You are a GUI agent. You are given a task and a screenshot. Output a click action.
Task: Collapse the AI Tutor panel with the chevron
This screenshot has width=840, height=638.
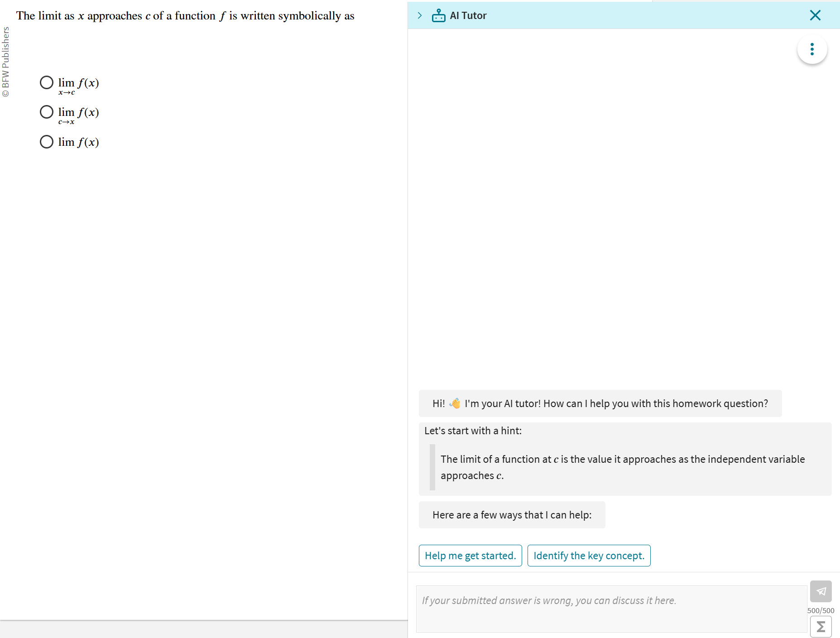420,15
